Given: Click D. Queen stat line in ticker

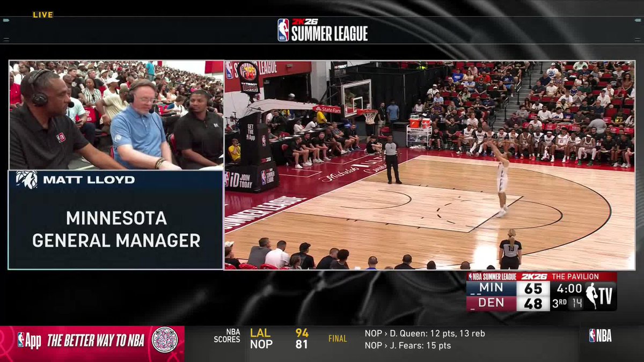Looking at the screenshot, I should coord(425,333).
